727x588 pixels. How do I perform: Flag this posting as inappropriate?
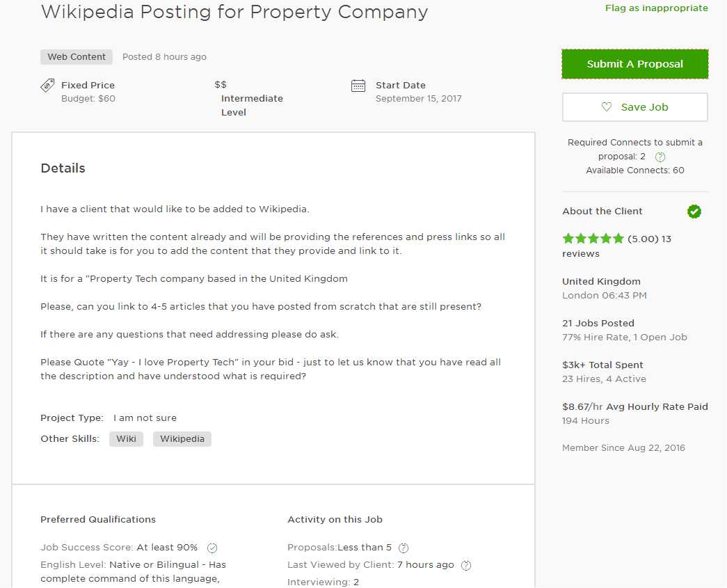[656, 8]
